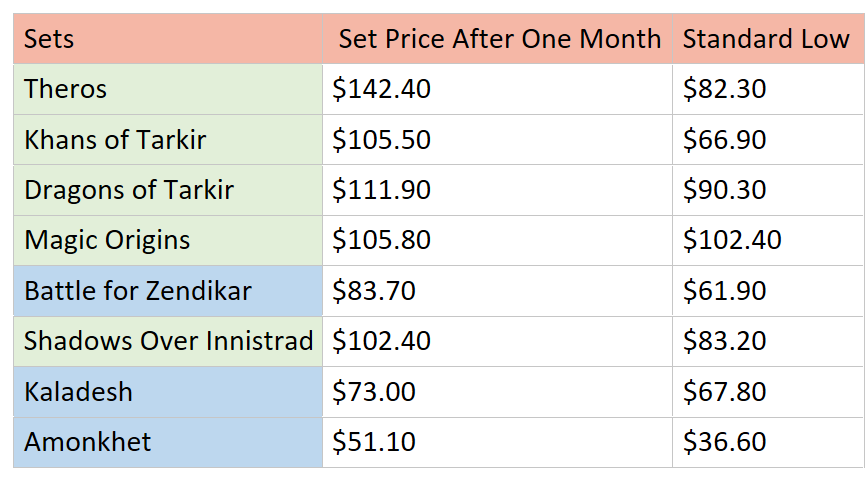
Task: Click the Amonkhet set cell
Action: (x=167, y=442)
